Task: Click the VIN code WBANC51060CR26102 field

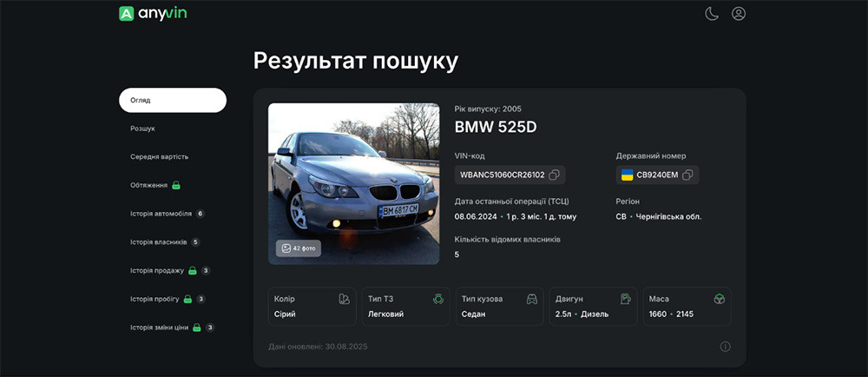Action: 510,175
